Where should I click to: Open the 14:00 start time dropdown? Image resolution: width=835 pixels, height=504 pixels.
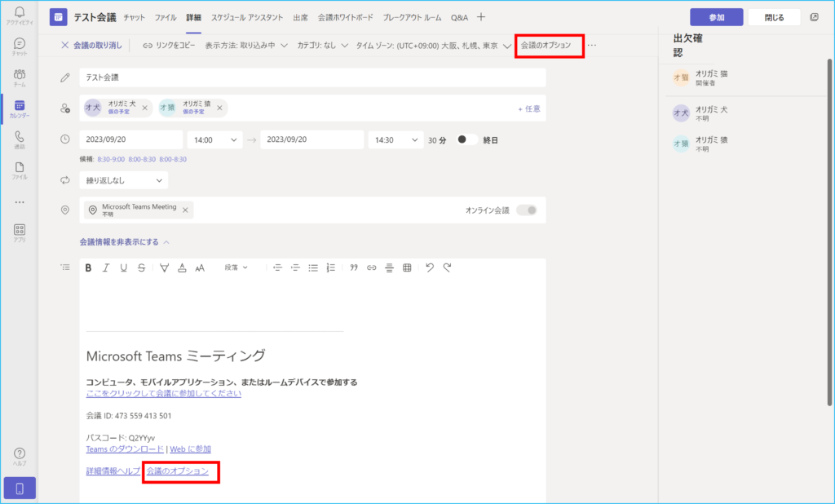coord(214,139)
